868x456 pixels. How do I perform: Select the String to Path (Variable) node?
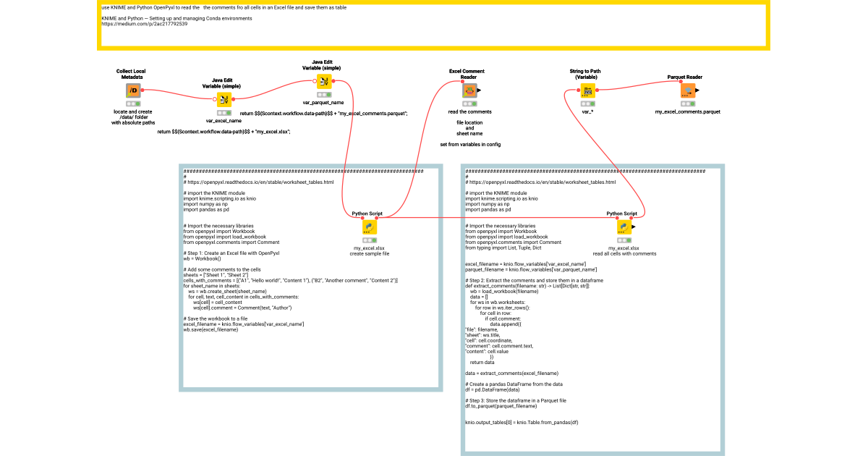click(588, 90)
